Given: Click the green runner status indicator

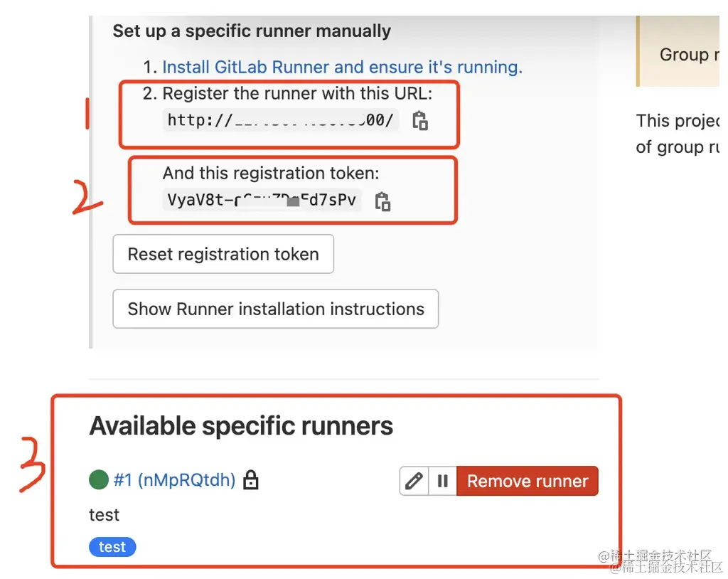Looking at the screenshot, I should coord(99,480).
